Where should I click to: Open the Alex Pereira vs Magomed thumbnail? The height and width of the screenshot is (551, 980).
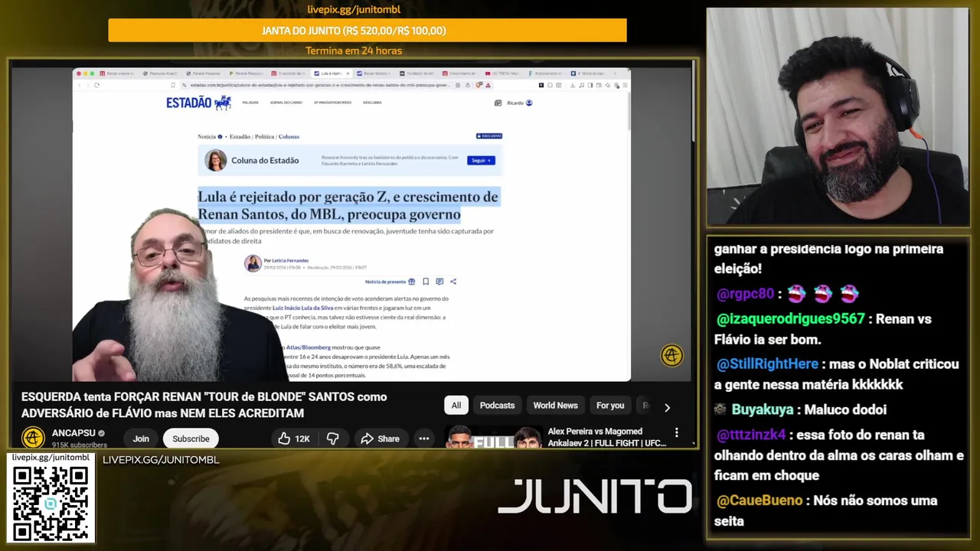[493, 436]
